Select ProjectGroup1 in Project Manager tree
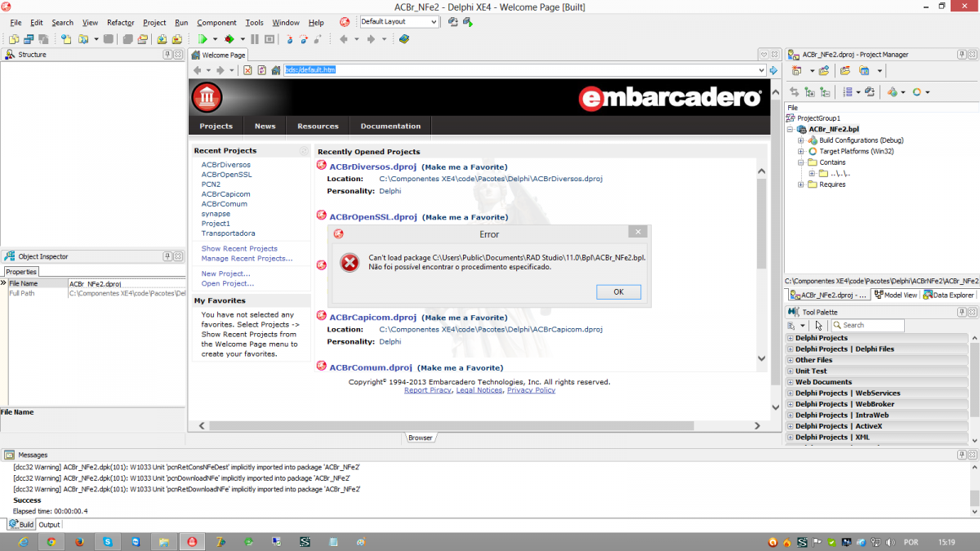980x551 pixels. pyautogui.click(x=818, y=118)
